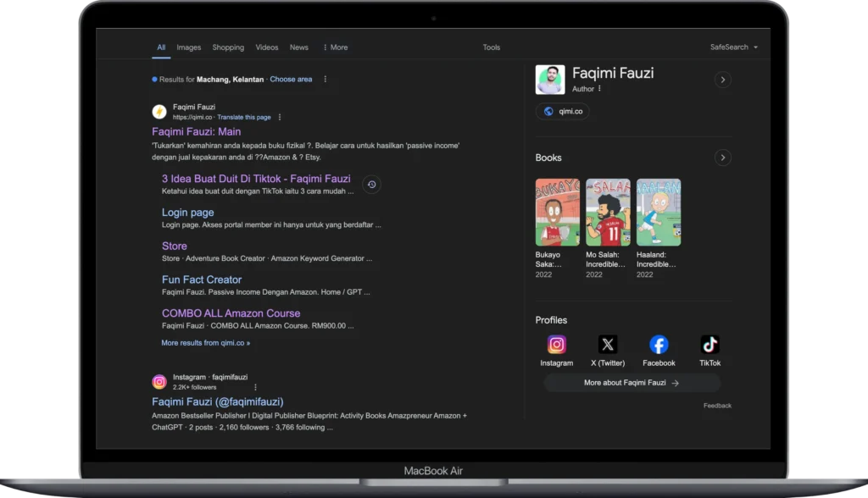This screenshot has height=498, width=868.
Task: Switch to the Videos tab
Action: click(267, 47)
